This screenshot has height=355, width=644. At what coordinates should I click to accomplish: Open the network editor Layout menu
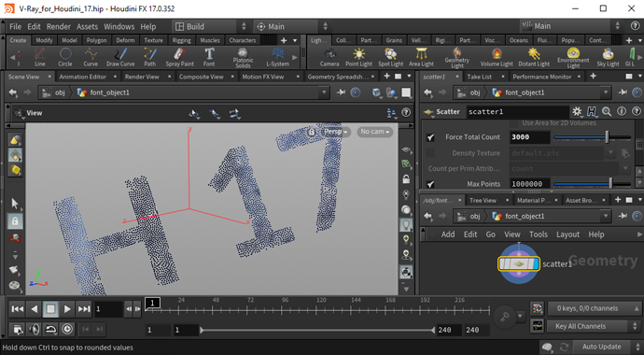tap(567, 234)
